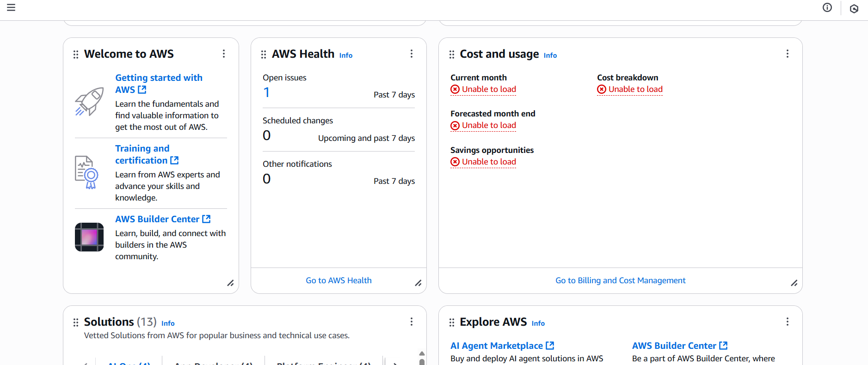Open the Welcome to AWS options menu
Image resolution: width=868 pixels, height=365 pixels.
point(224,54)
